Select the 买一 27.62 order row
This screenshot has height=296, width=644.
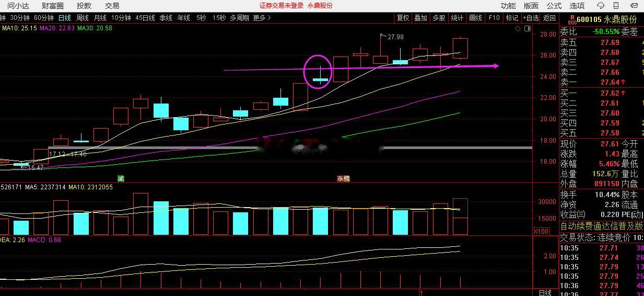pos(602,93)
